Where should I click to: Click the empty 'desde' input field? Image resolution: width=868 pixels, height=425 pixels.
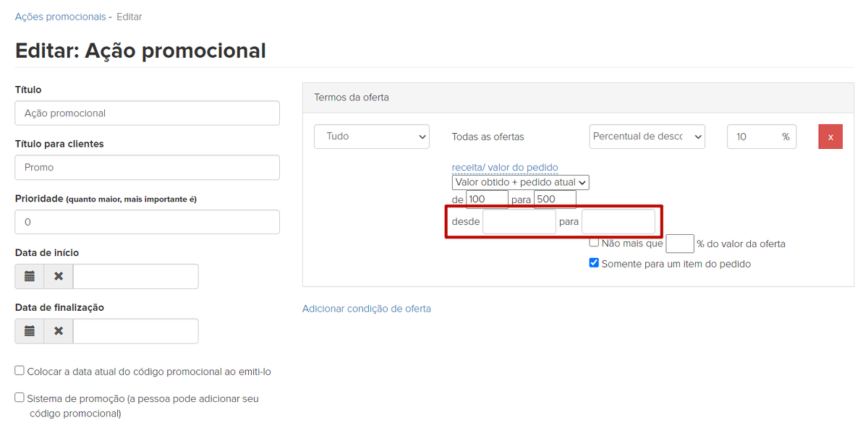[x=519, y=222]
